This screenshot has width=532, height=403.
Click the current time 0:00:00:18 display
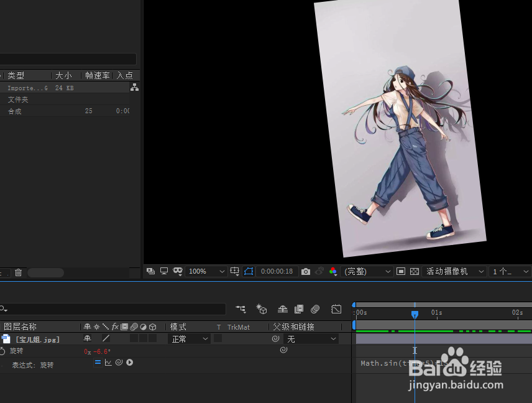(x=277, y=271)
